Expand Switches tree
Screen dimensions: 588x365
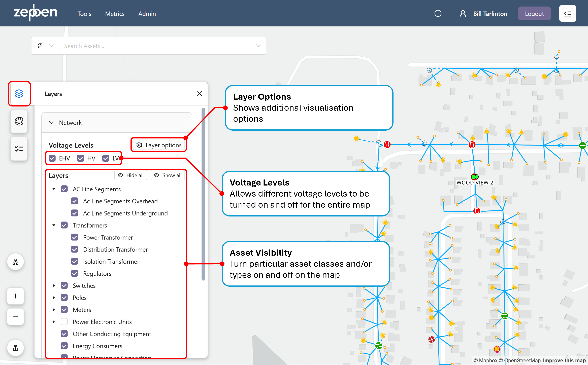click(x=54, y=286)
